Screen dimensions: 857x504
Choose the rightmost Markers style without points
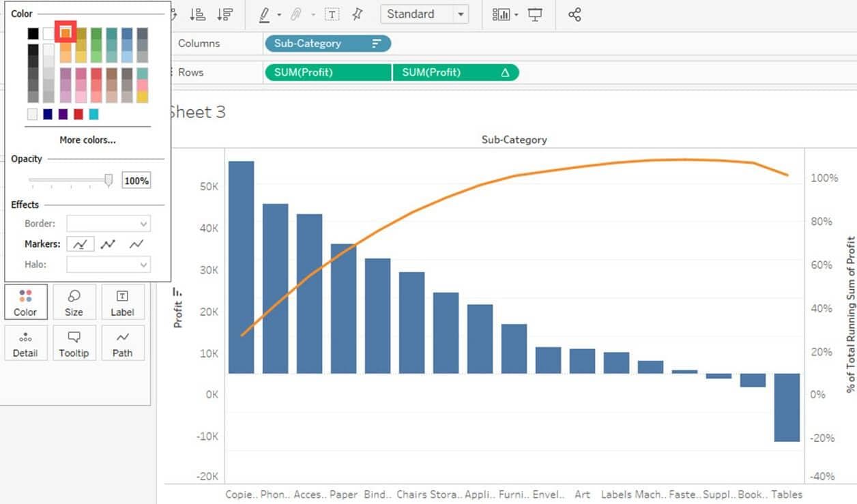pos(136,243)
